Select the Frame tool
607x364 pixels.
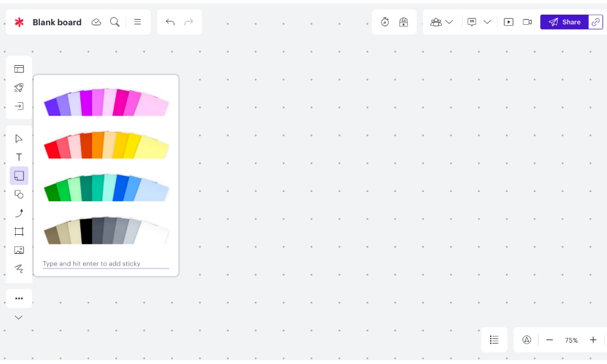click(x=19, y=231)
